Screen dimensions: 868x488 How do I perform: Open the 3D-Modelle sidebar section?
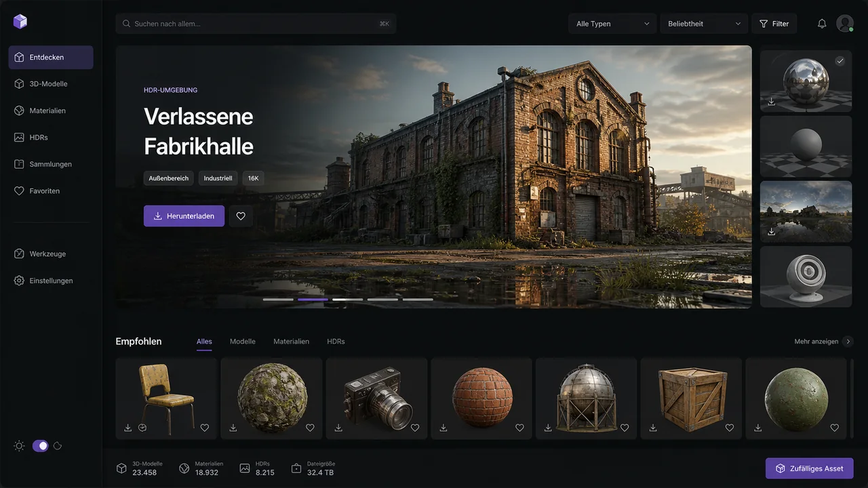coord(51,84)
